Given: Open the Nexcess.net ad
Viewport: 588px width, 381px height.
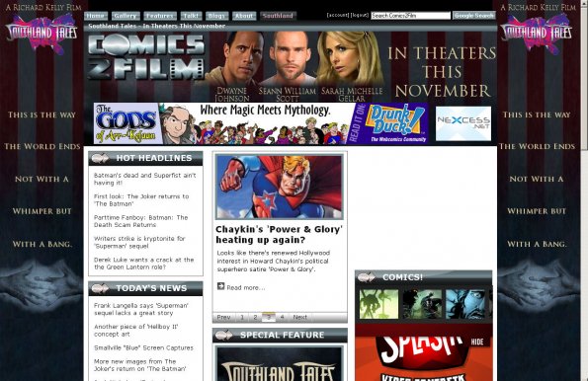Looking at the screenshot, I should pyautogui.click(x=463, y=123).
